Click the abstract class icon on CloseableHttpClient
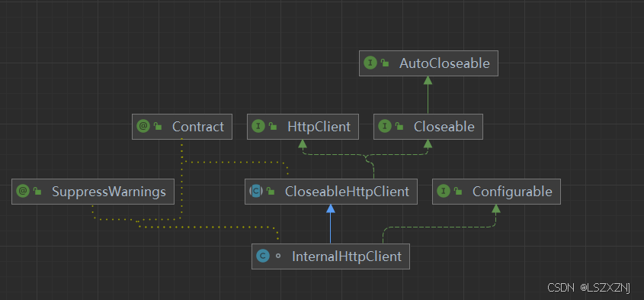 (x=256, y=191)
